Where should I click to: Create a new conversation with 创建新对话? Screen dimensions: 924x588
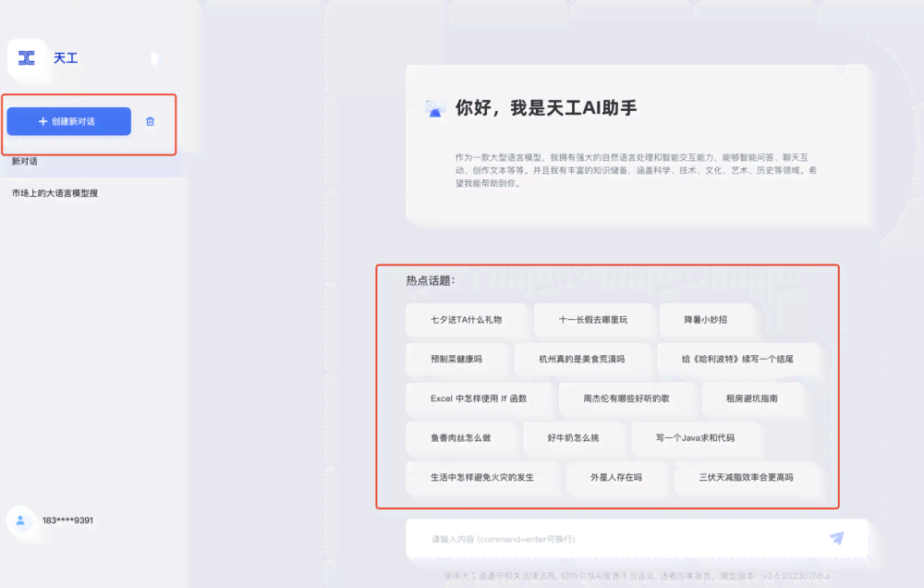(x=69, y=121)
